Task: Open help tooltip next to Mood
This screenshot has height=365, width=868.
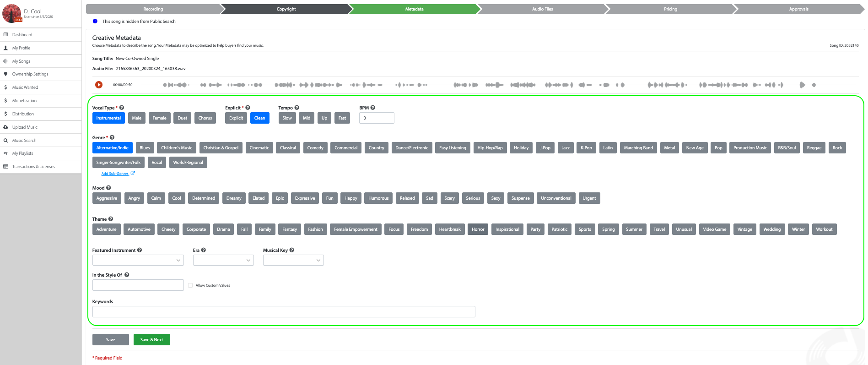Action: pos(108,188)
